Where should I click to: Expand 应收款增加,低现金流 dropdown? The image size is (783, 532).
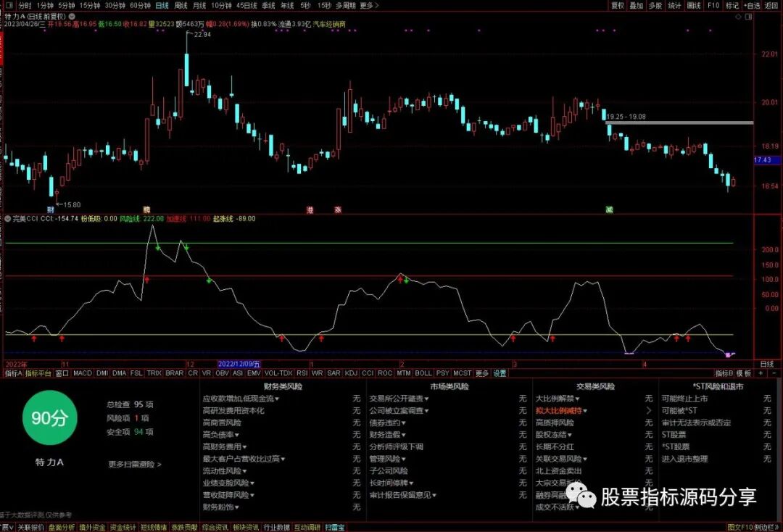[241, 398]
